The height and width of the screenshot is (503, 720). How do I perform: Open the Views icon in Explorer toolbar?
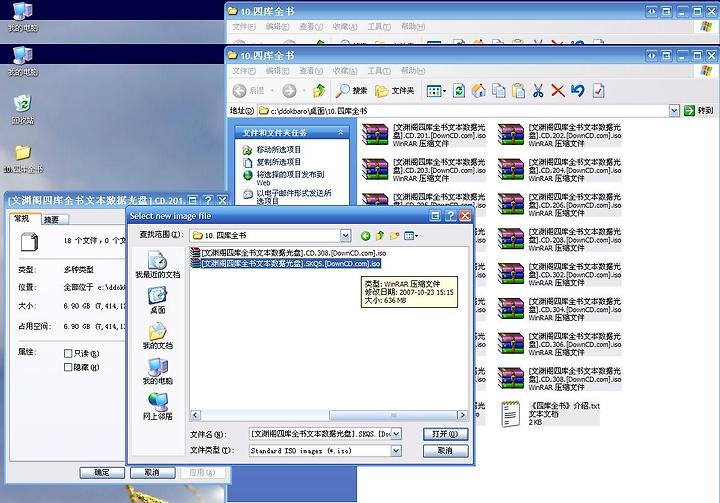[433, 90]
